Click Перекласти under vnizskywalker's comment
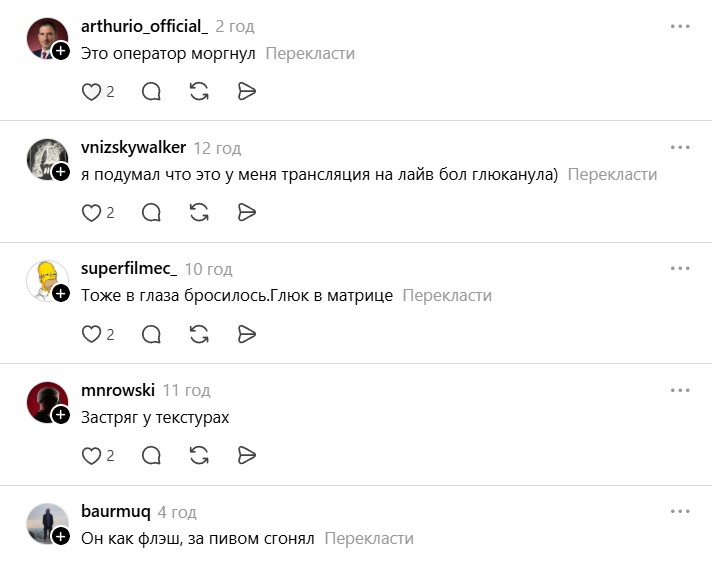 (612, 174)
